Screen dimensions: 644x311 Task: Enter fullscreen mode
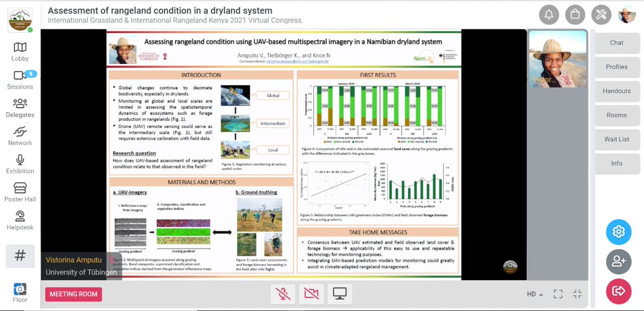point(558,294)
